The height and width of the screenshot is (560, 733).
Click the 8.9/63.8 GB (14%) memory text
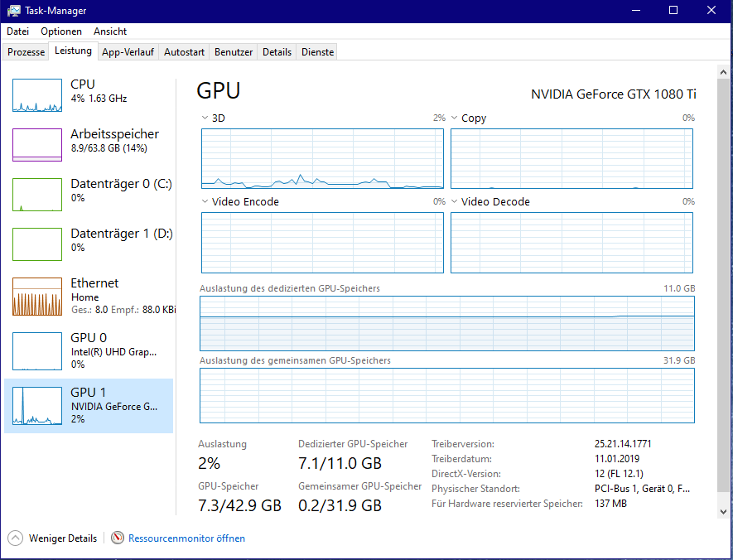109,148
